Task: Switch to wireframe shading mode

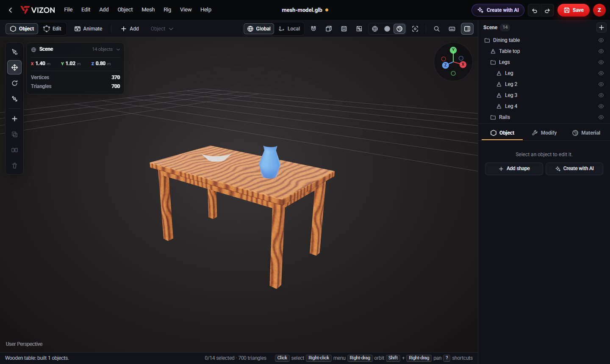Action: pyautogui.click(x=375, y=29)
